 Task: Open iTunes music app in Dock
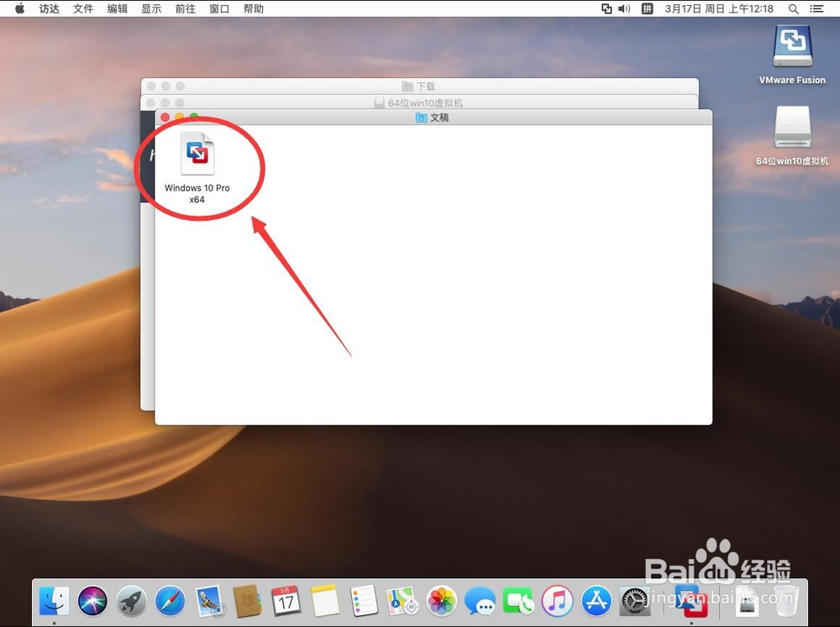coord(557,601)
